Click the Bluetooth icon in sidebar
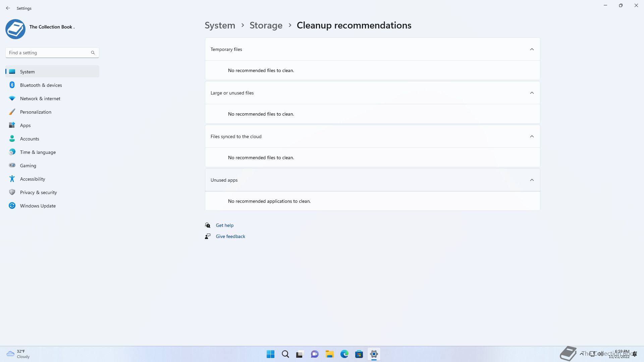This screenshot has width=644, height=362. click(12, 85)
